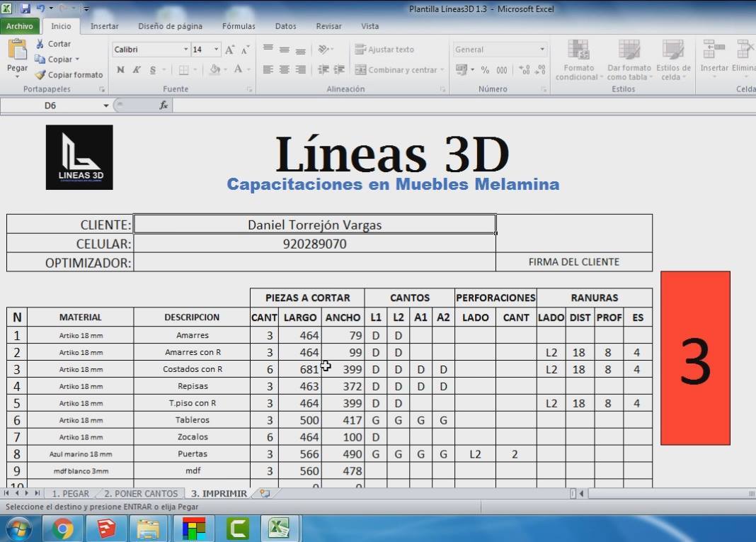The image size is (756, 542).
Task: Click the insert function fx icon
Action: point(164,106)
